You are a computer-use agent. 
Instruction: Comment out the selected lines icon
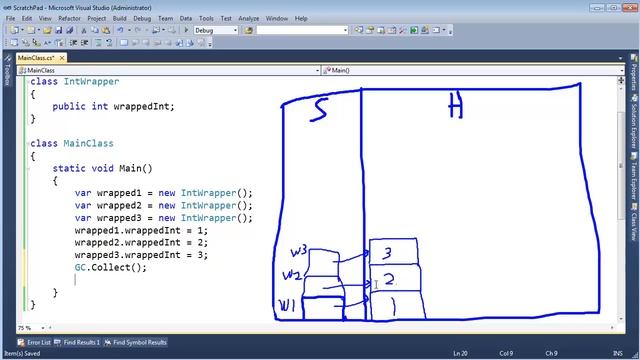click(98, 42)
